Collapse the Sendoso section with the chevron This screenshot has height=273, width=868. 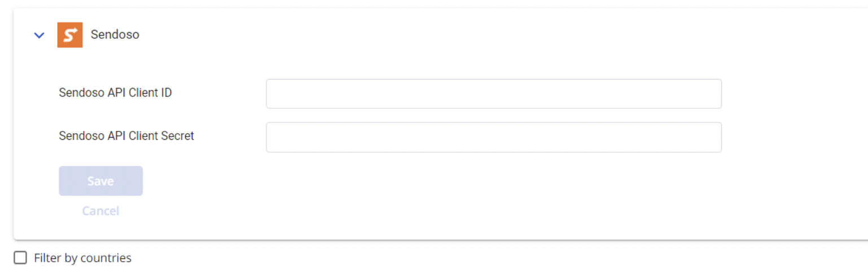click(x=39, y=35)
